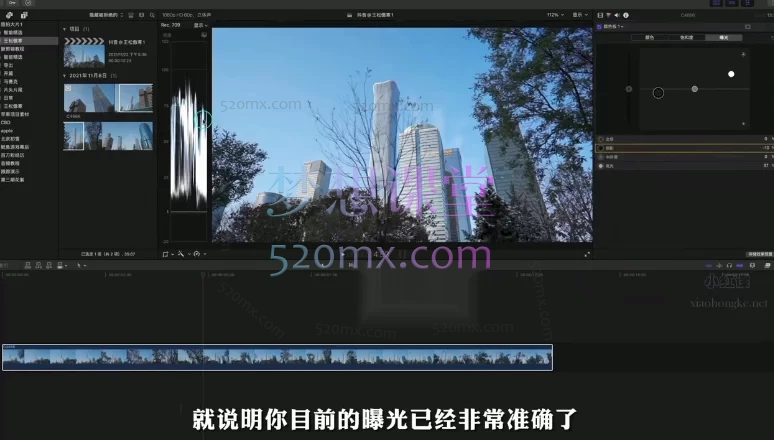Open the libraries sidebar icon

[x=8, y=16]
